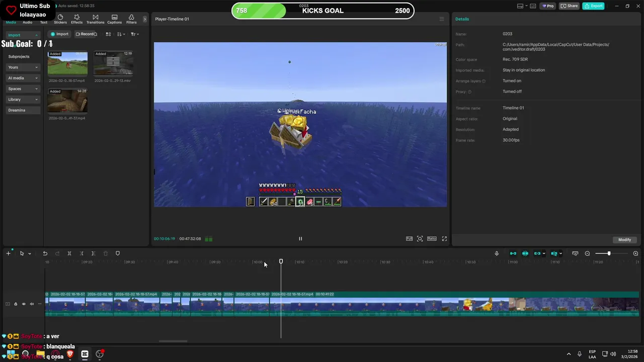This screenshot has height=362, width=644.
Task: Lock the main video track
Action: [16, 304]
